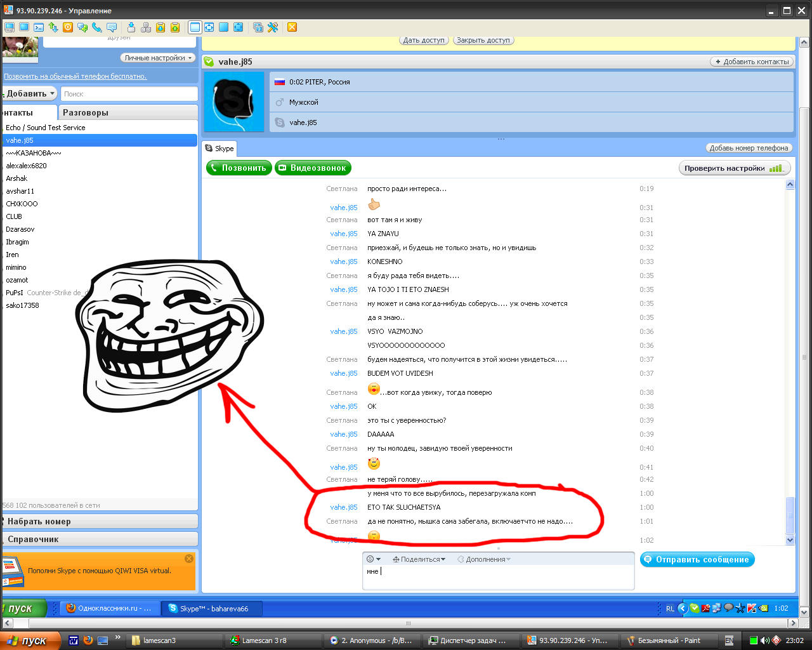
Task: Select the stretch-to-fit view mode icon
Action: click(x=209, y=27)
